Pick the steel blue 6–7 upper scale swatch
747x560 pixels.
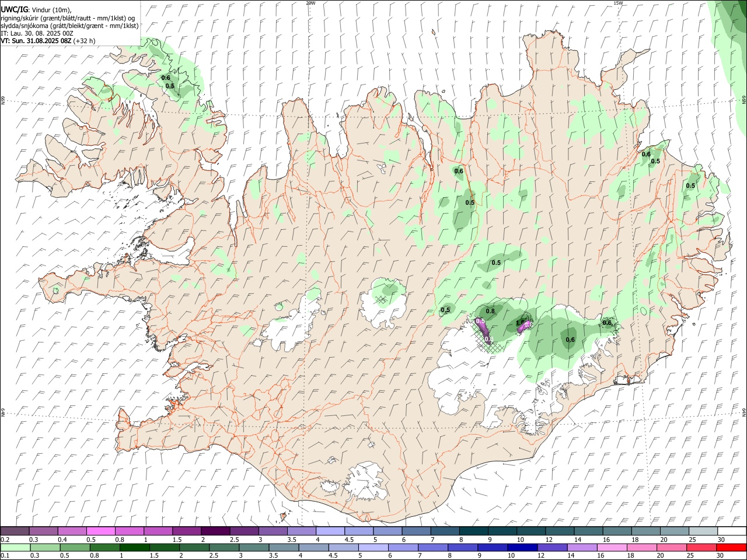(416, 531)
